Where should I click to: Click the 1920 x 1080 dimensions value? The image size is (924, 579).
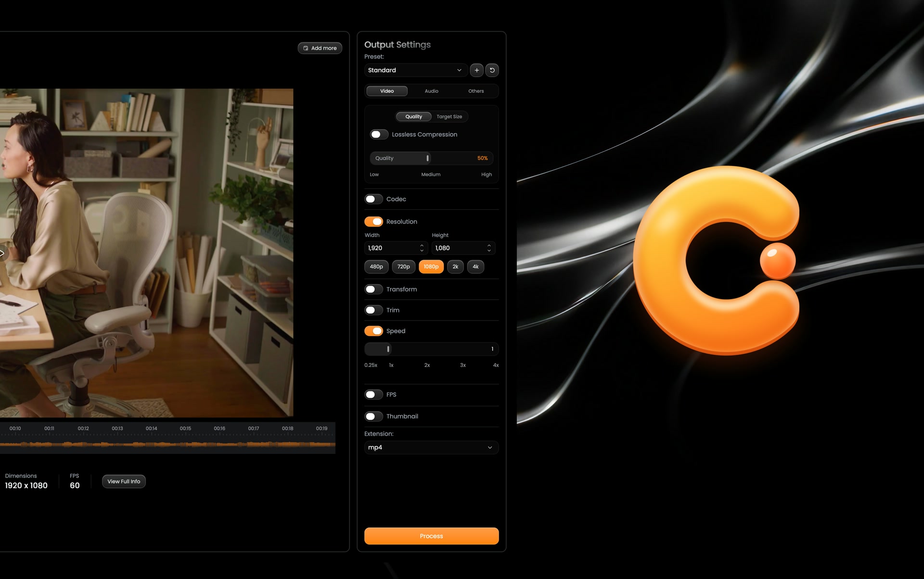click(x=26, y=486)
